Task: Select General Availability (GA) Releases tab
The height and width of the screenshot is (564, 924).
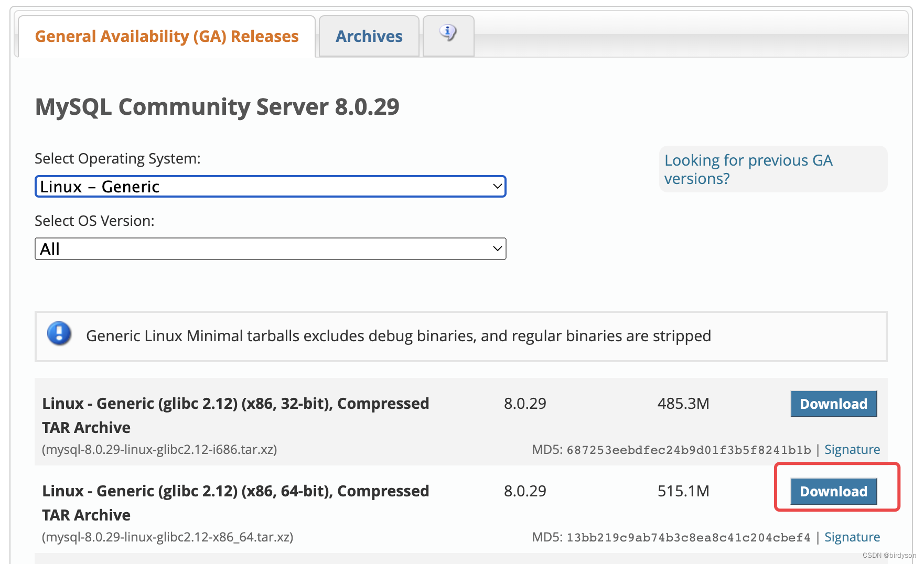Action: point(167,36)
